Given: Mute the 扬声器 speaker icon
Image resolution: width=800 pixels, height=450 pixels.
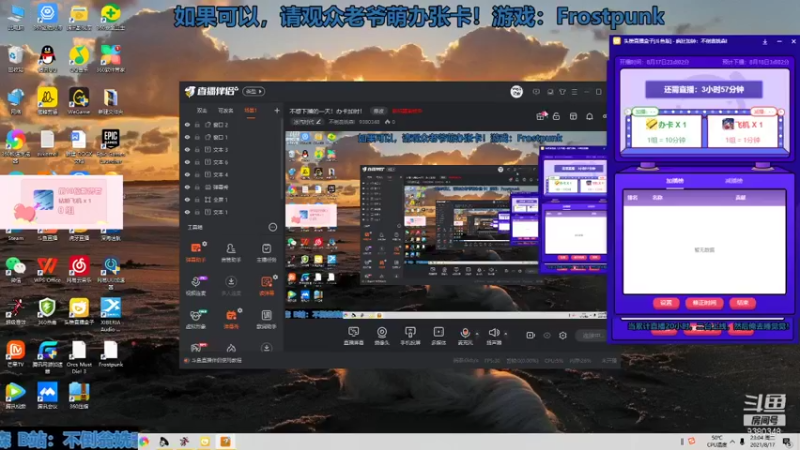Looking at the screenshot, I should pyautogui.click(x=493, y=333).
